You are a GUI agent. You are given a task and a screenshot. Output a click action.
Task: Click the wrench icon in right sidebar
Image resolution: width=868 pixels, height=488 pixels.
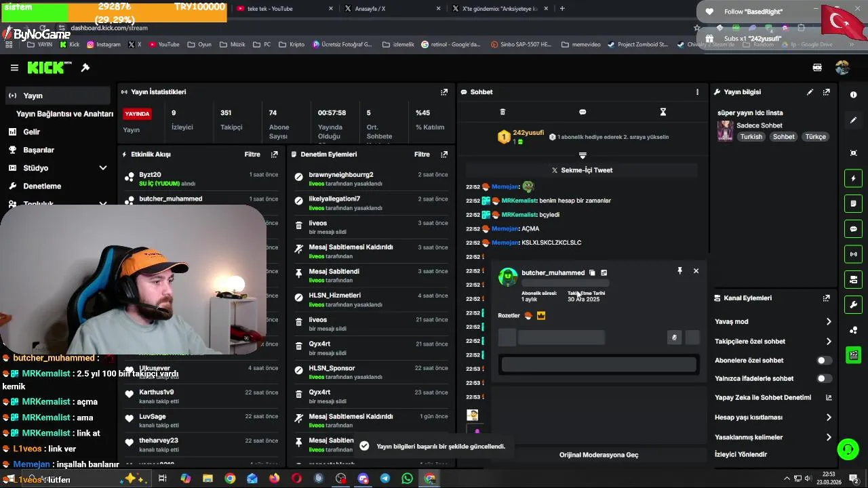click(x=854, y=304)
